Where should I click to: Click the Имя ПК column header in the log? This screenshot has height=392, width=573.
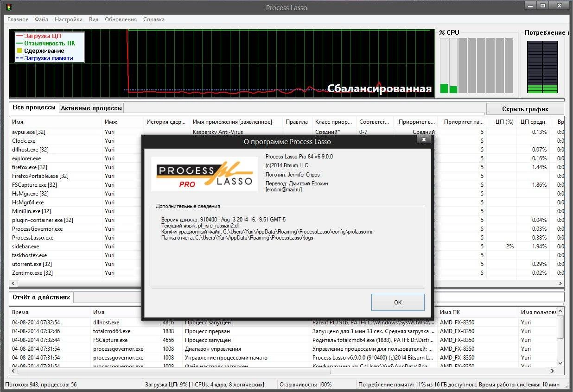(x=477, y=312)
